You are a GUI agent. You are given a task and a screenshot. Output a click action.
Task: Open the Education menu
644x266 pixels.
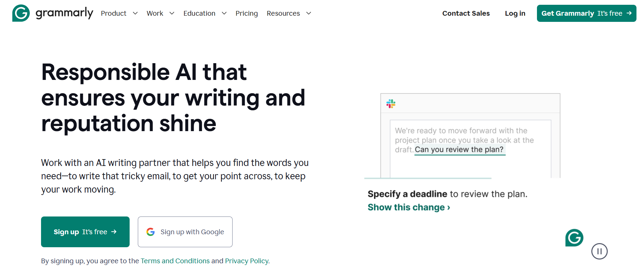(199, 13)
